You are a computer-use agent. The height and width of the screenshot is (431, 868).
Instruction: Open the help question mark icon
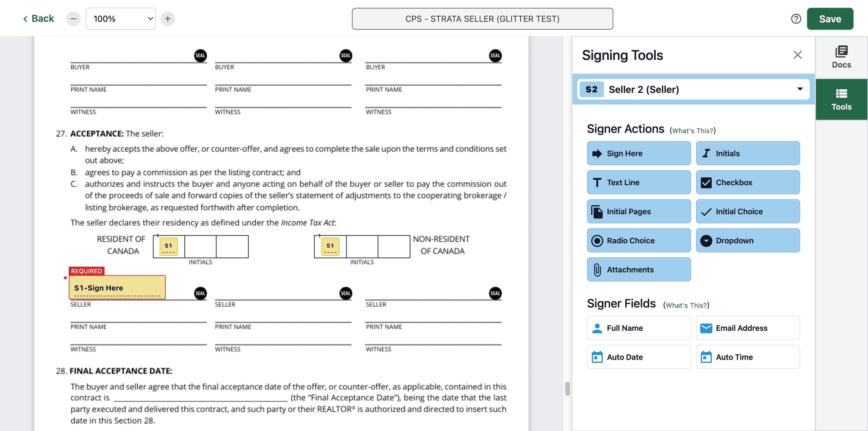click(x=796, y=19)
